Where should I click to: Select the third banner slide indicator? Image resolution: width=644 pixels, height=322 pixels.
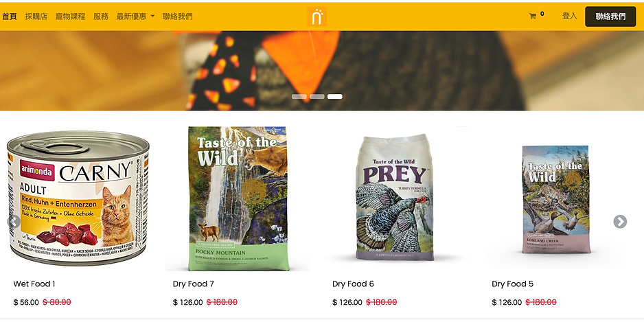(335, 97)
